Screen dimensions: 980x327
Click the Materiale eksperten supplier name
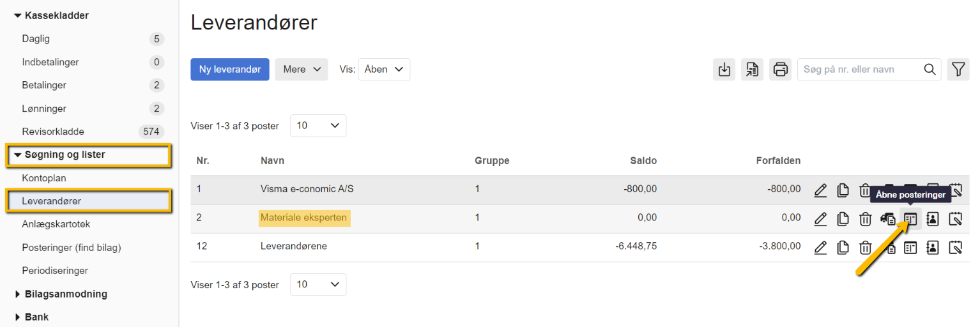(x=304, y=218)
